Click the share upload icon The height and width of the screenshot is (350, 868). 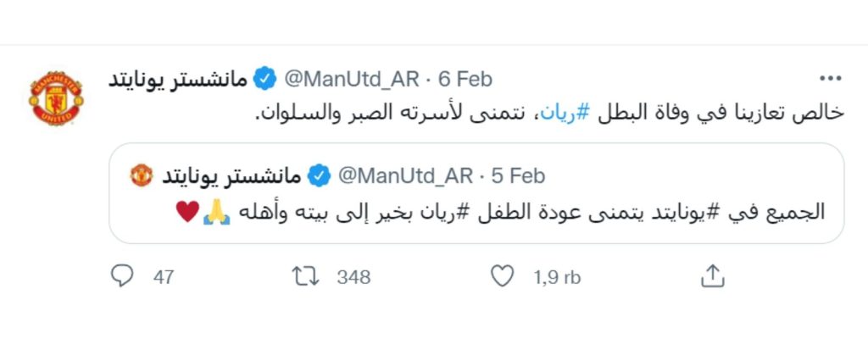(712, 275)
